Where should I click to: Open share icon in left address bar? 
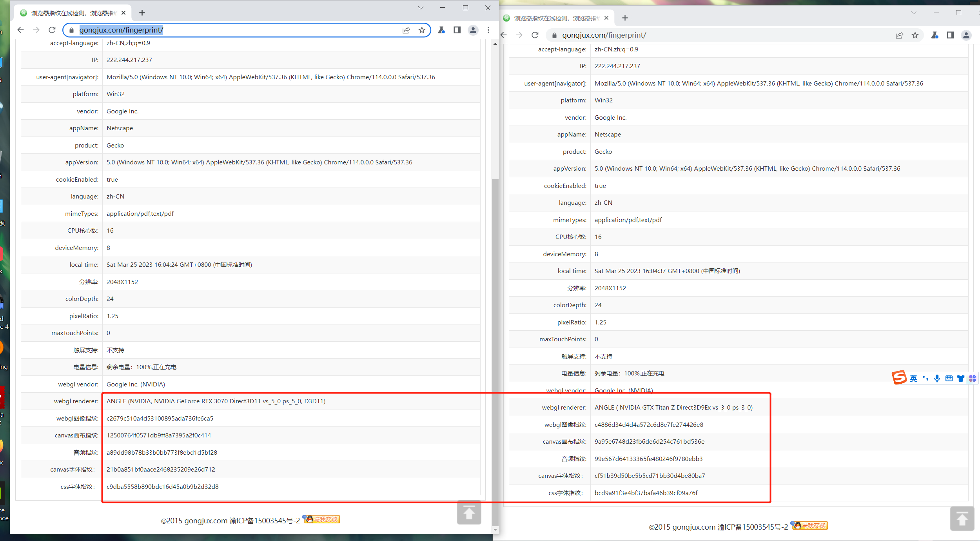coord(406,30)
